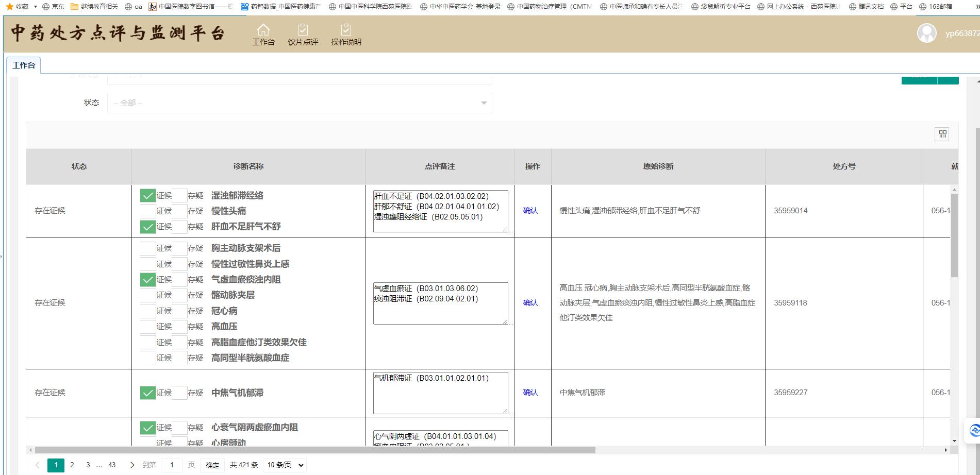The image size is (980, 475).
Task: Open the 操作说明 icon in header
Action: pyautogui.click(x=346, y=30)
